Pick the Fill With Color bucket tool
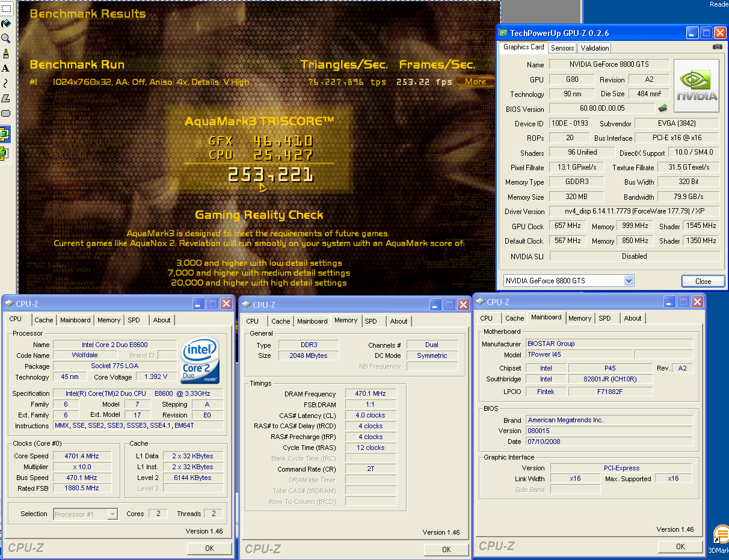The width and height of the screenshot is (729, 560). pyautogui.click(x=5, y=23)
